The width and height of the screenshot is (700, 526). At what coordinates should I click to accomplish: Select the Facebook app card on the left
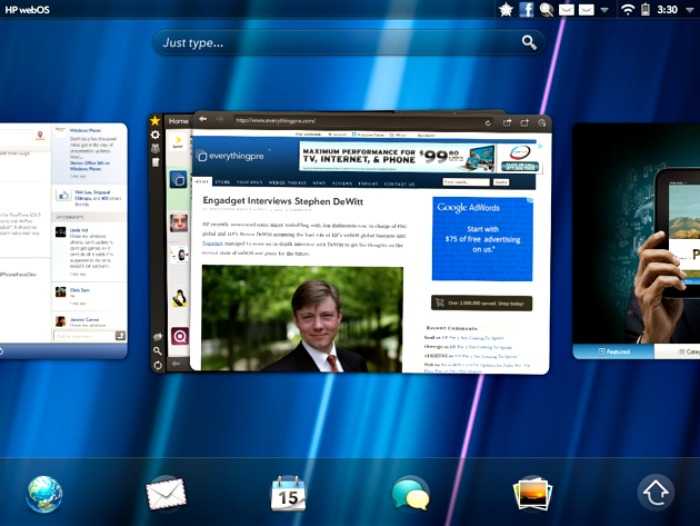point(63,240)
